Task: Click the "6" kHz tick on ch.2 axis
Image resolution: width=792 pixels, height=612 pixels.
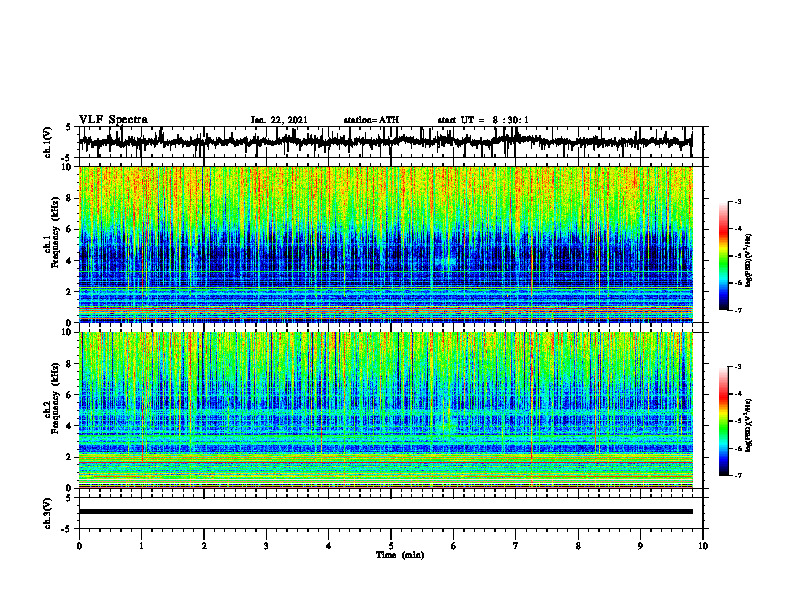Action: point(70,395)
